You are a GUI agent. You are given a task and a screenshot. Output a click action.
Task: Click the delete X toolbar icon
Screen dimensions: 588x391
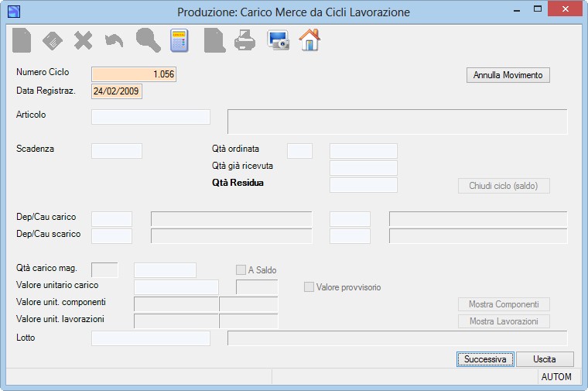84,40
